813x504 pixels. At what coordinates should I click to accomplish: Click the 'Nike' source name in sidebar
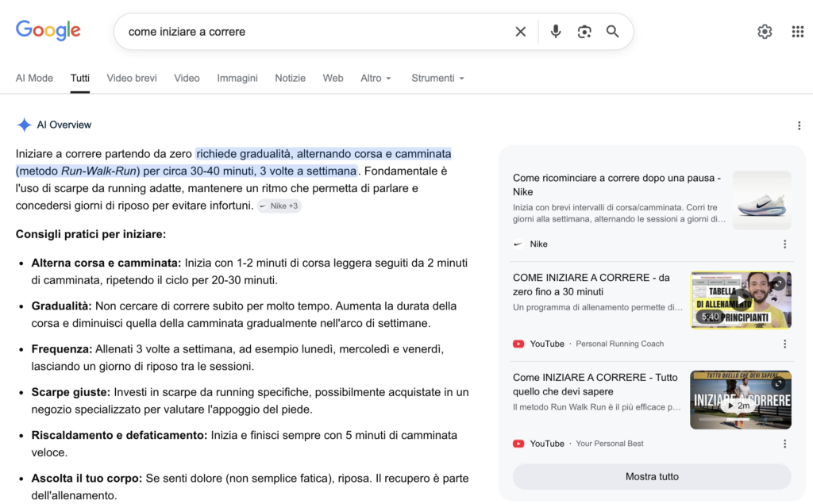[538, 244]
